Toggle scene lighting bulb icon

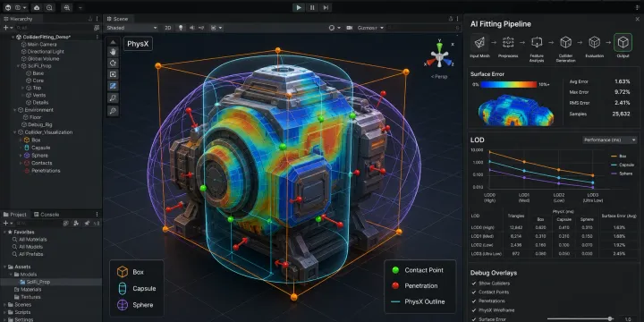pyautogui.click(x=180, y=28)
